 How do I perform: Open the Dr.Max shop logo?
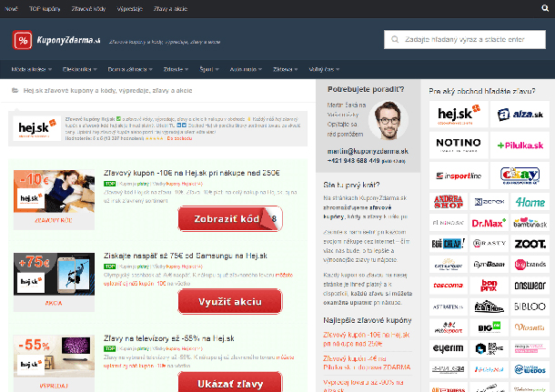point(489,223)
